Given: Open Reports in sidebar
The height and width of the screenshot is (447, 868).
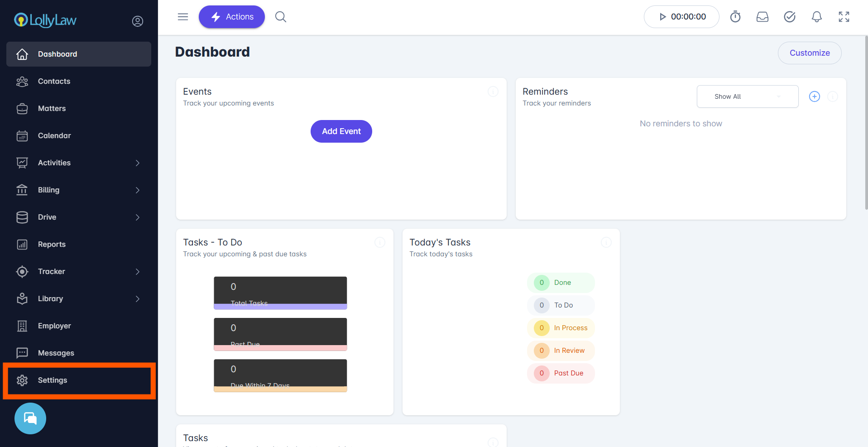Looking at the screenshot, I should click(79, 244).
